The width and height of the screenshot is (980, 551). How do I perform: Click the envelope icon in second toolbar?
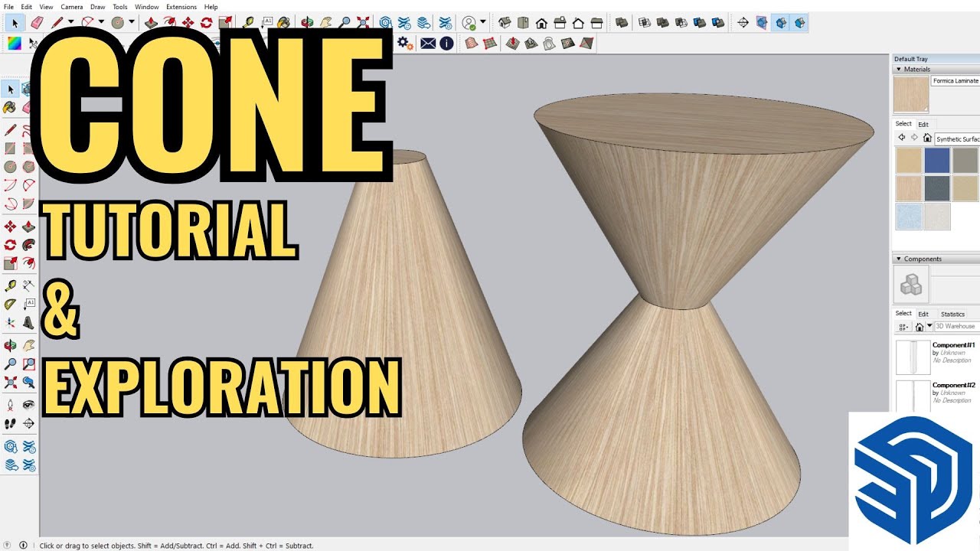pyautogui.click(x=428, y=43)
